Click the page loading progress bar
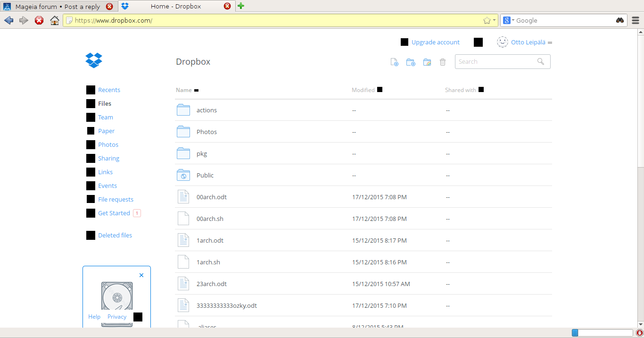644x338 pixels. [x=602, y=333]
